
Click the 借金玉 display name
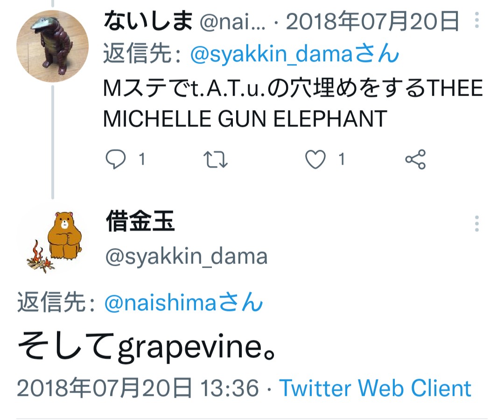140,220
